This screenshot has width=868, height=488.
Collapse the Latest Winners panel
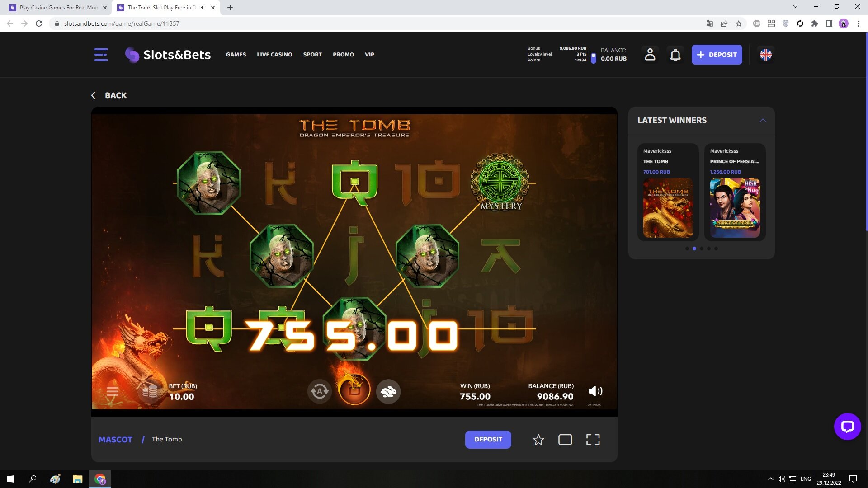click(763, 120)
